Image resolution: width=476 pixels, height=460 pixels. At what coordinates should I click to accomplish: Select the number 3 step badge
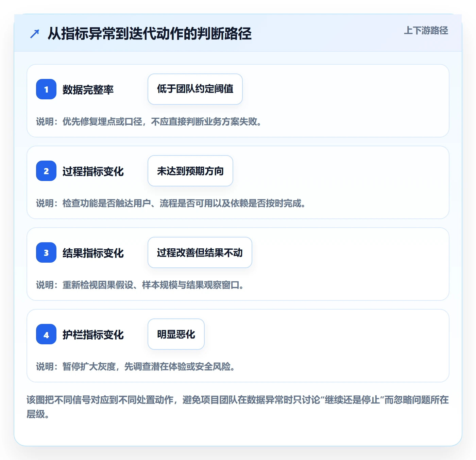[46, 252]
